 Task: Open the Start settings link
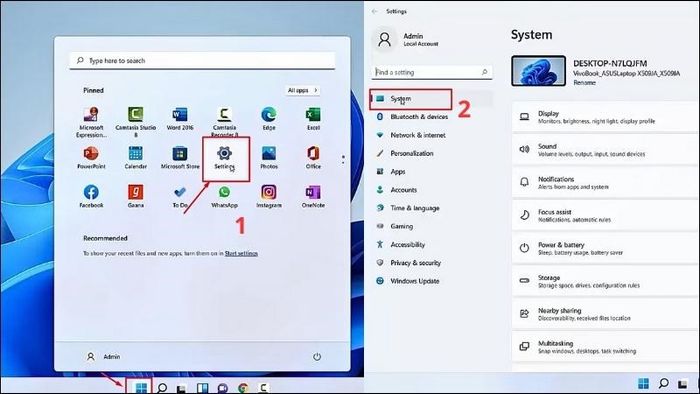coord(241,253)
